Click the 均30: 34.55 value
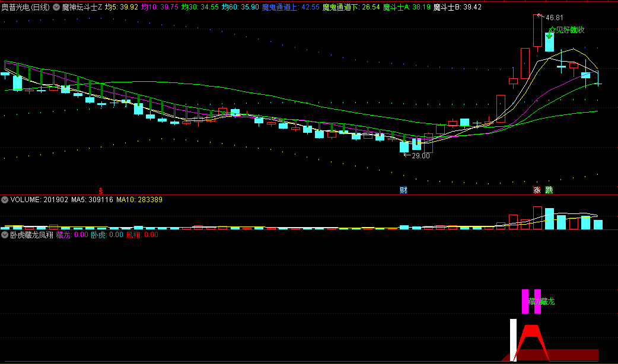Viewport: 618px width, 364px height. tap(200, 7)
